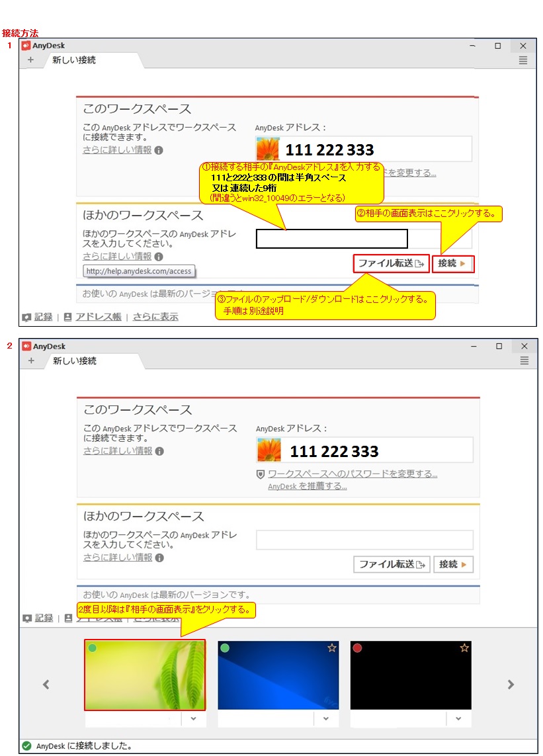
Task: Show next sessions with right chevron
Action: click(x=511, y=685)
